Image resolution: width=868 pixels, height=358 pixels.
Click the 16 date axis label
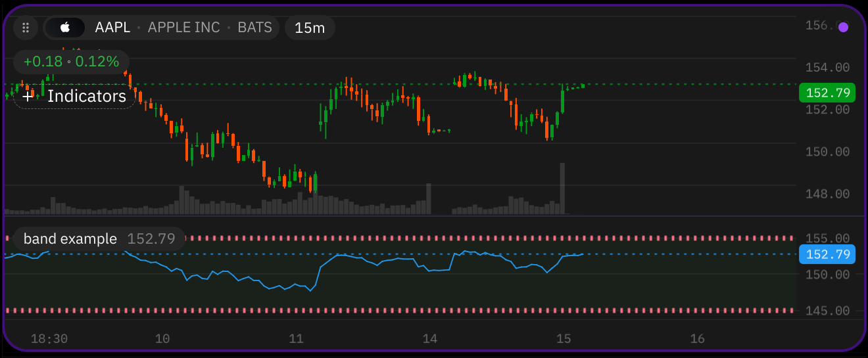698,339
